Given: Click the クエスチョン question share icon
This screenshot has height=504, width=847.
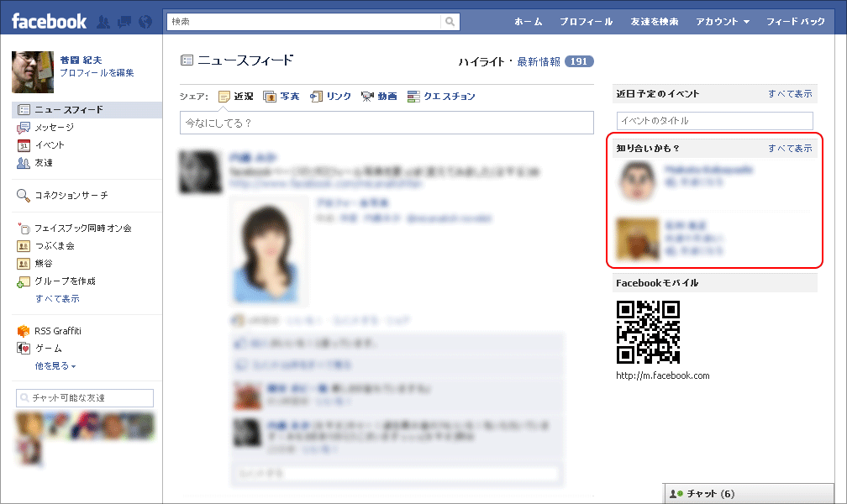Looking at the screenshot, I should click(x=413, y=97).
